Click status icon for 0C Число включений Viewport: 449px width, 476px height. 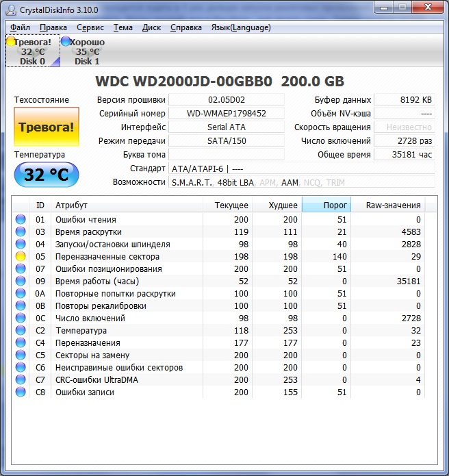pyautogui.click(x=21, y=318)
